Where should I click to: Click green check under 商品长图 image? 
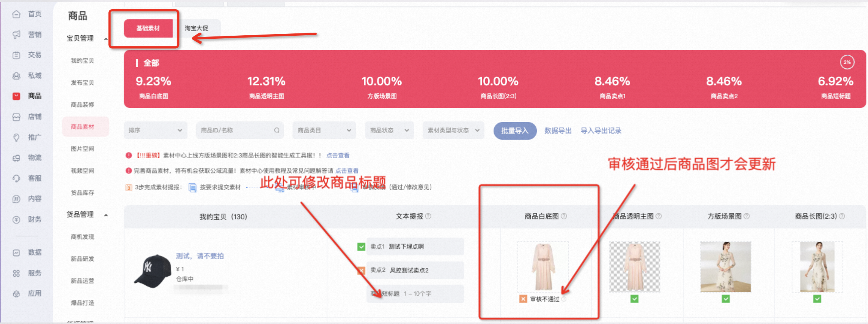(817, 299)
